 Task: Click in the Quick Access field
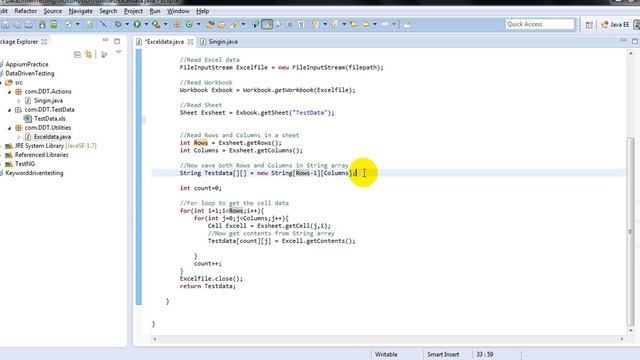[540, 24]
